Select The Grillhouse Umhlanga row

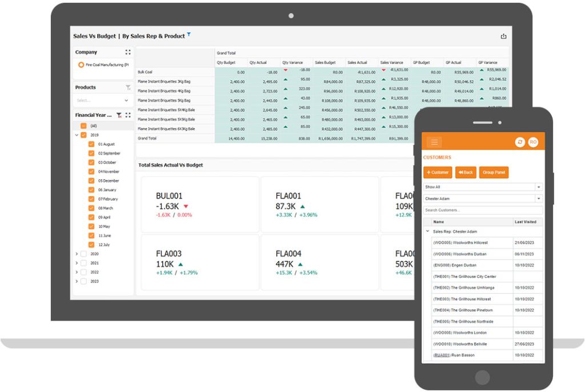coord(487,288)
